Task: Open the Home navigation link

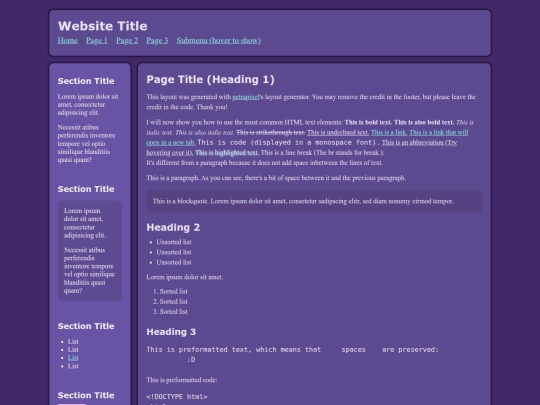Action: click(x=68, y=40)
